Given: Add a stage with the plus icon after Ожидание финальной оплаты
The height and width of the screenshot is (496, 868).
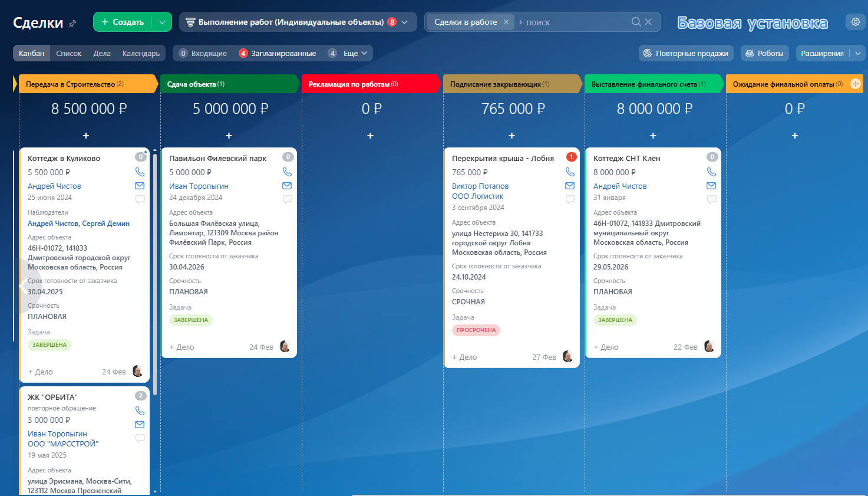Looking at the screenshot, I should [x=856, y=84].
